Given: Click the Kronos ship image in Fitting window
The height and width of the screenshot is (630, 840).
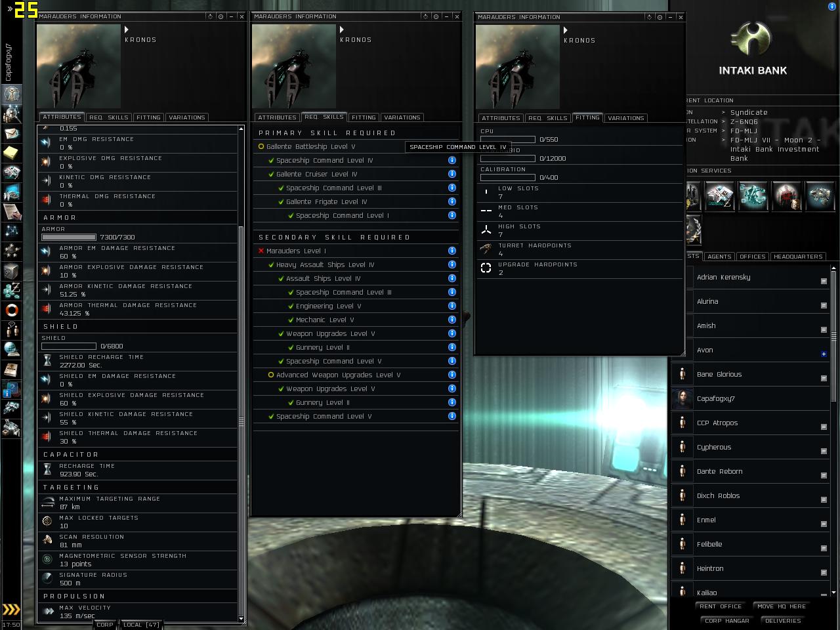Looking at the screenshot, I should (518, 67).
